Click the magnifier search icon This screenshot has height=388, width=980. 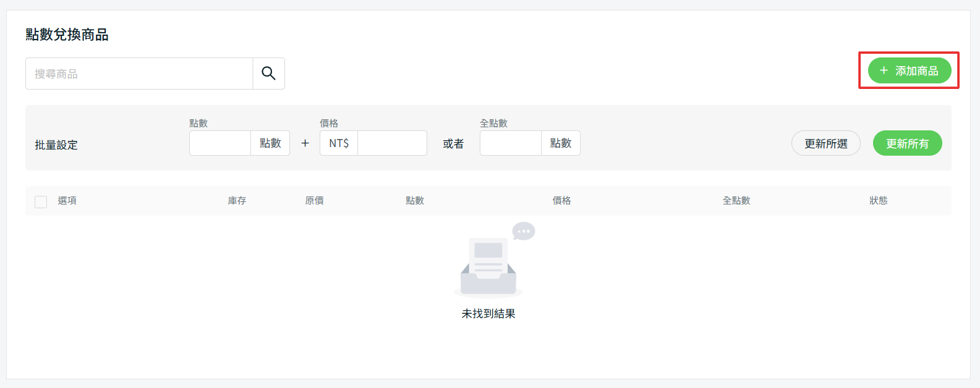pyautogui.click(x=268, y=74)
